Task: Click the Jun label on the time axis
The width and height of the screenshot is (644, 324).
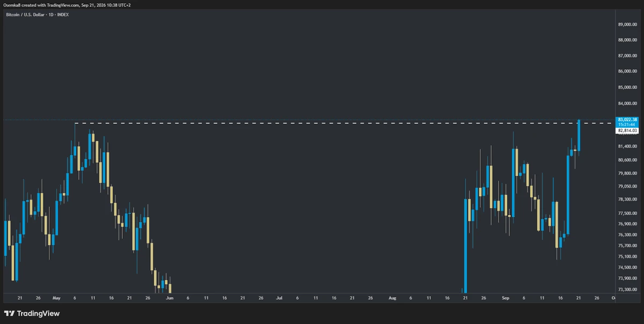Action: tap(170, 297)
